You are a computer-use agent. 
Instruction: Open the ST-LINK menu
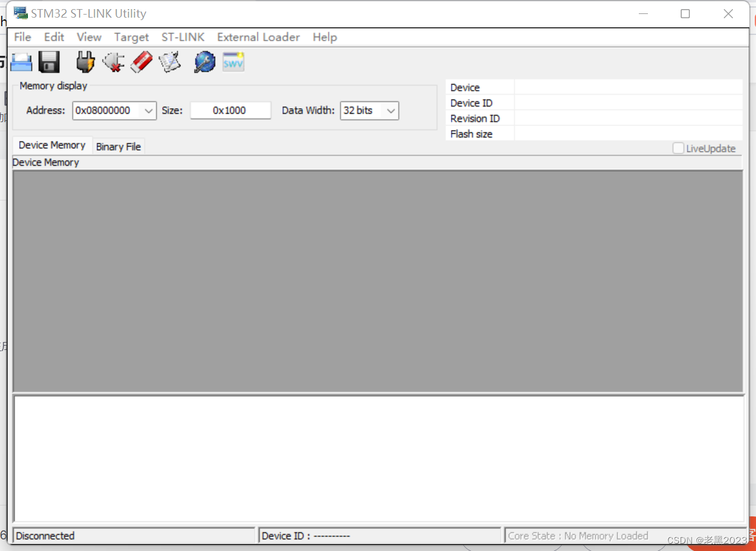click(x=183, y=37)
